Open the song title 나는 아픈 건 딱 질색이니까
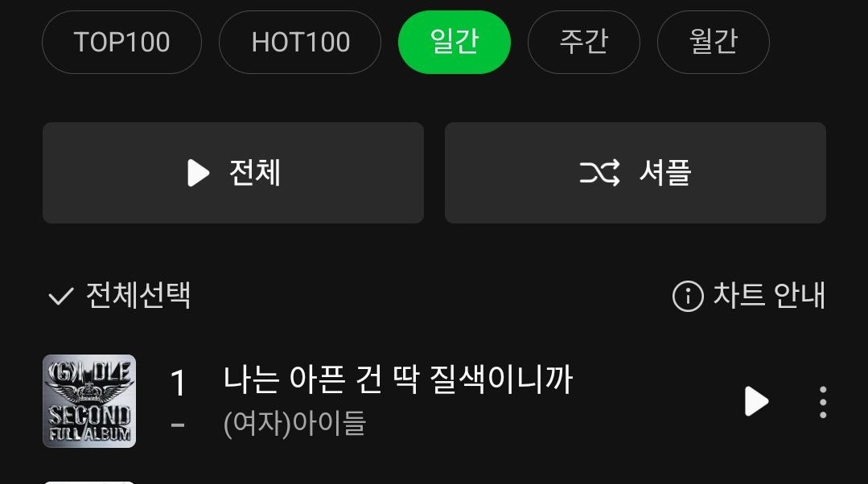The height and width of the screenshot is (484, 868). [398, 380]
